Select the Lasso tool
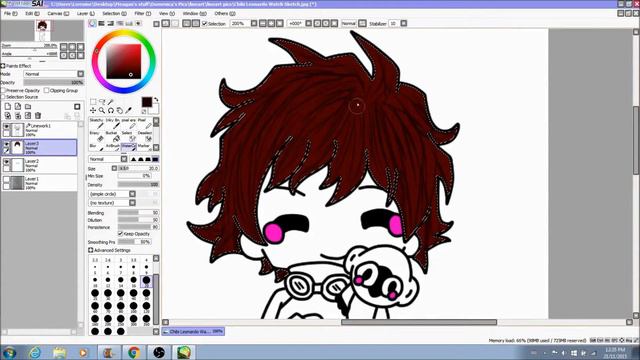Image resolution: width=640 pixels, height=360 pixels. (102, 102)
